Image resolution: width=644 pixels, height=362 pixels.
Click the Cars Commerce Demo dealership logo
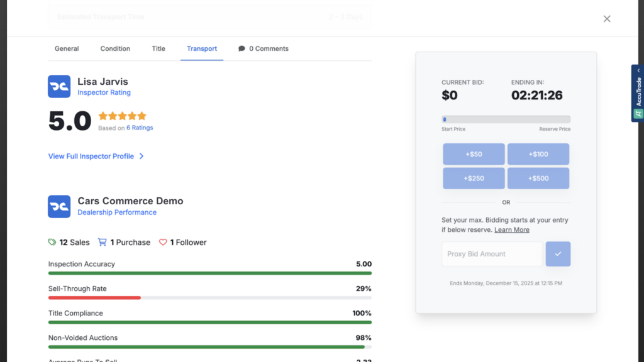coord(59,206)
